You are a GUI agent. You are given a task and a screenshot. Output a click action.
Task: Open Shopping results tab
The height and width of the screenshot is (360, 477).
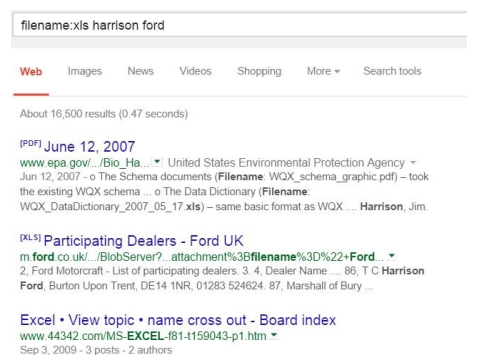[259, 71]
